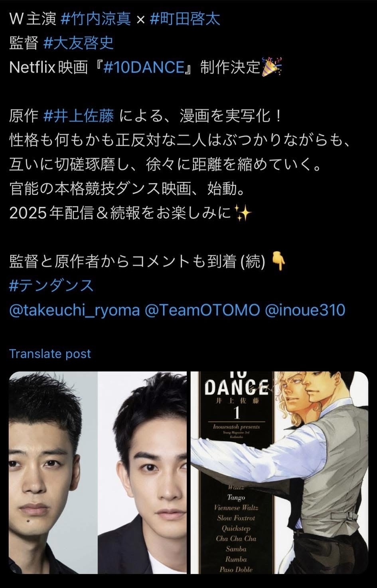Tap the party popper emoji

272,67
